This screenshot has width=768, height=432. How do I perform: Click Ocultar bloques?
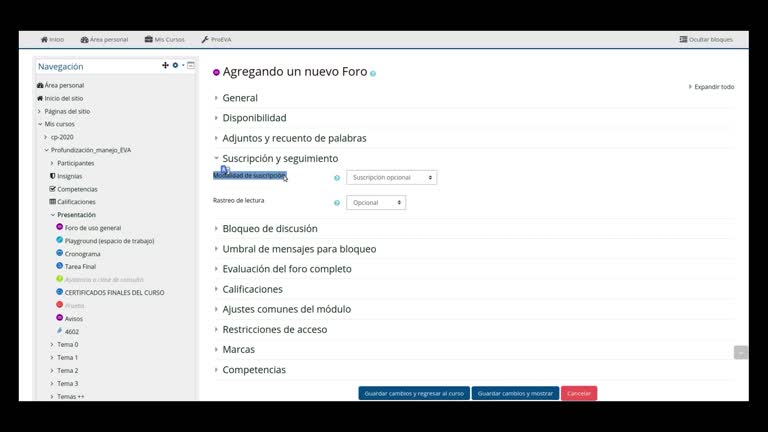(706, 39)
